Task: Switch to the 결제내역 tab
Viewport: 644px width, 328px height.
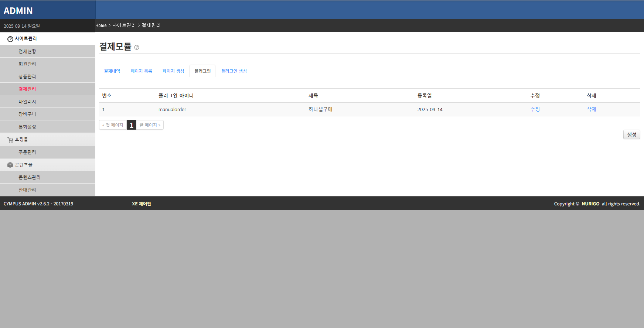Action: coord(112,71)
